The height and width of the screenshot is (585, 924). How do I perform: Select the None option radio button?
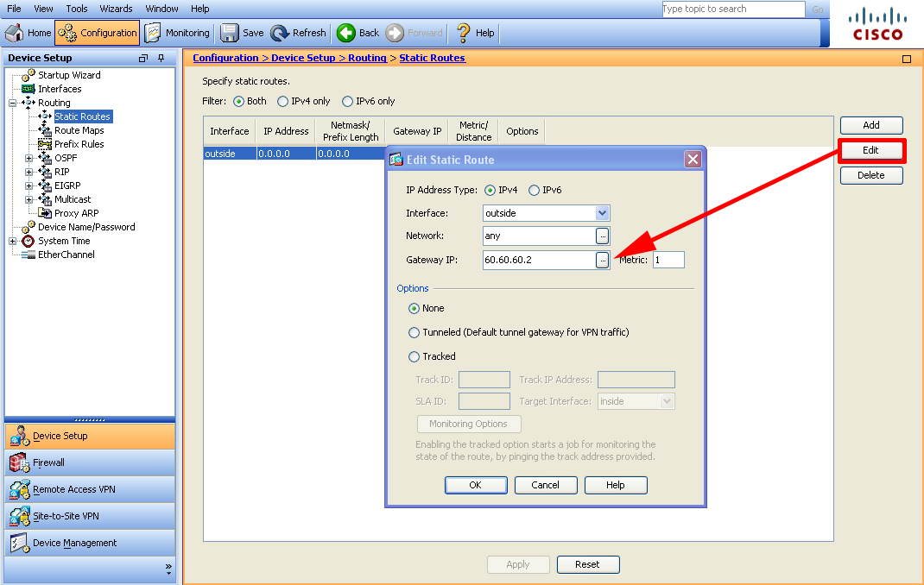[x=415, y=308]
